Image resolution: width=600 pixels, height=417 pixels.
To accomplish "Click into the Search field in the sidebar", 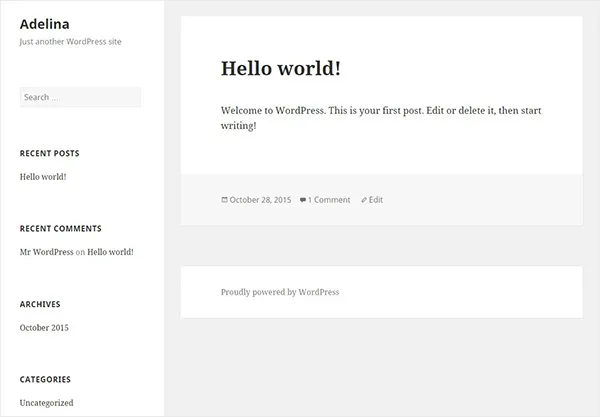I will click(x=80, y=97).
